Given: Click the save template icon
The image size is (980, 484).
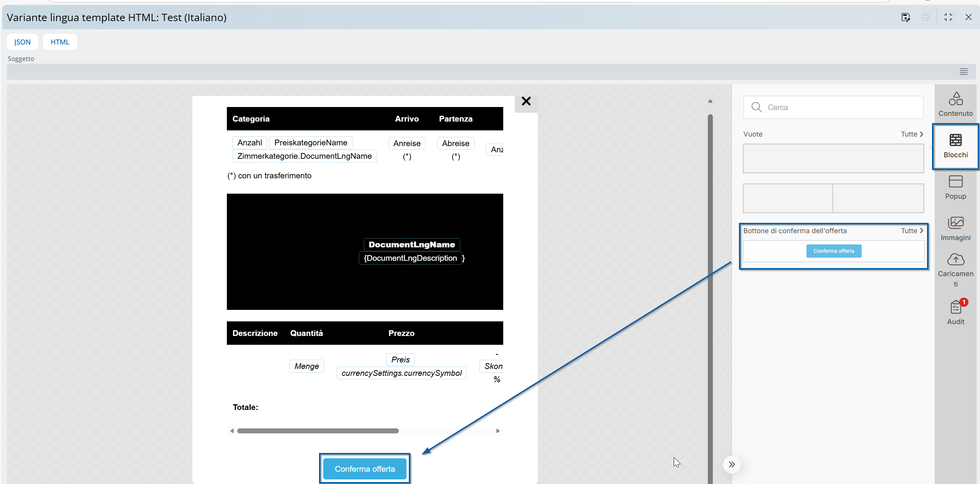Looking at the screenshot, I should [906, 17].
